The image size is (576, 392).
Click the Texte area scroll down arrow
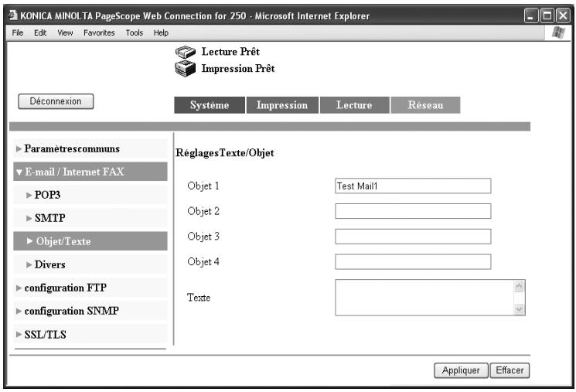(x=519, y=309)
